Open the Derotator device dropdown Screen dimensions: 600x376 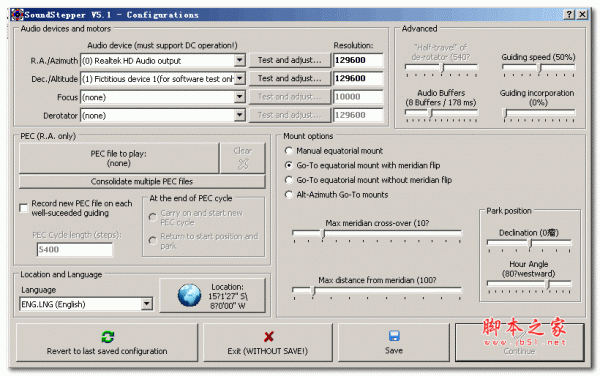coord(240,116)
